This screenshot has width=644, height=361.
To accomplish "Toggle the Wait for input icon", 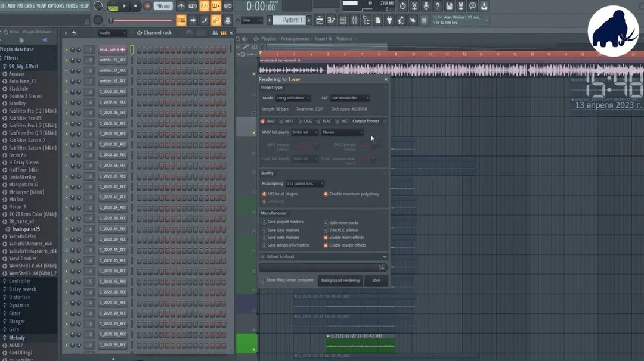I will click(193, 6).
